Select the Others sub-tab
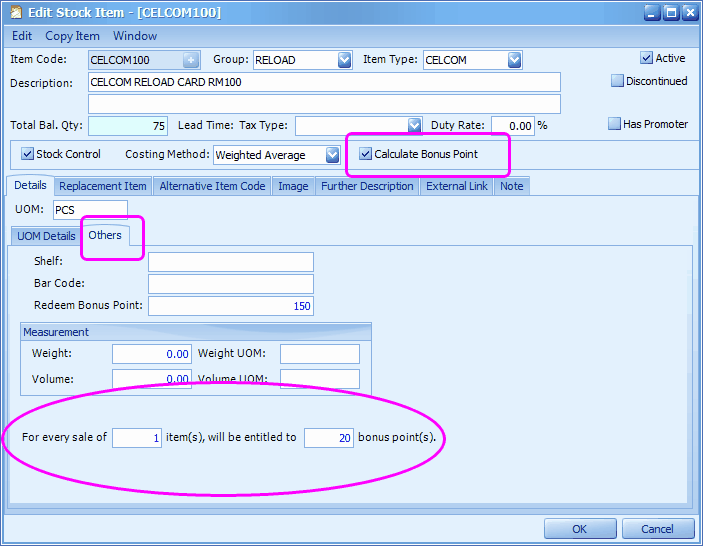 point(105,235)
